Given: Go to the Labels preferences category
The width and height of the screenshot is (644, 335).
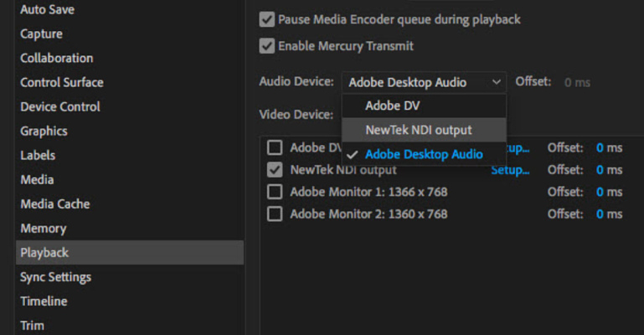Looking at the screenshot, I should [x=130, y=155].
